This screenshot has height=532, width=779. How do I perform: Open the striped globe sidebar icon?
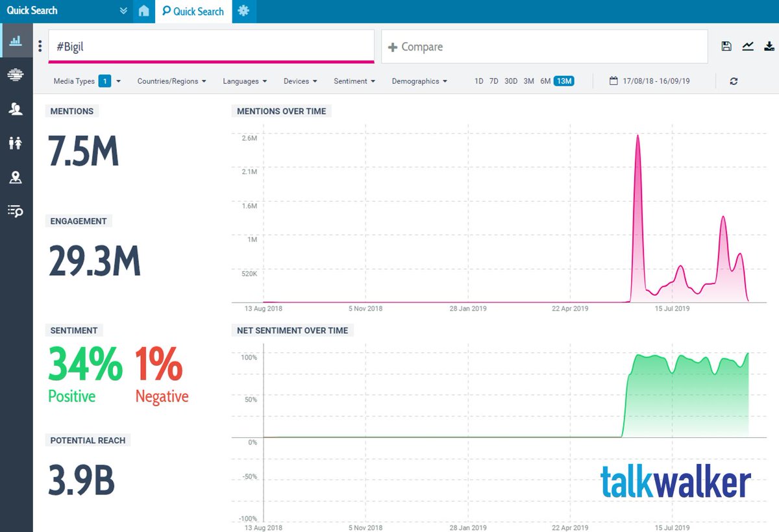coord(16,75)
